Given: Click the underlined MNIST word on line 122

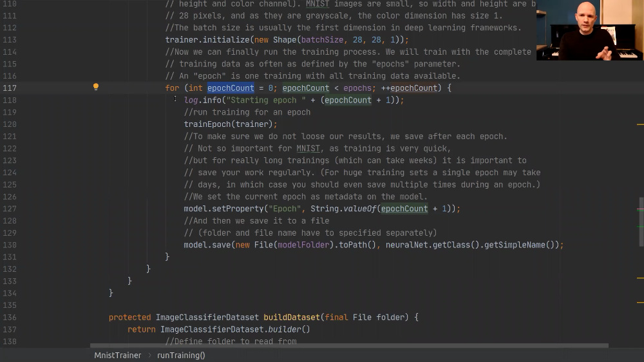Looking at the screenshot, I should 308,148.
